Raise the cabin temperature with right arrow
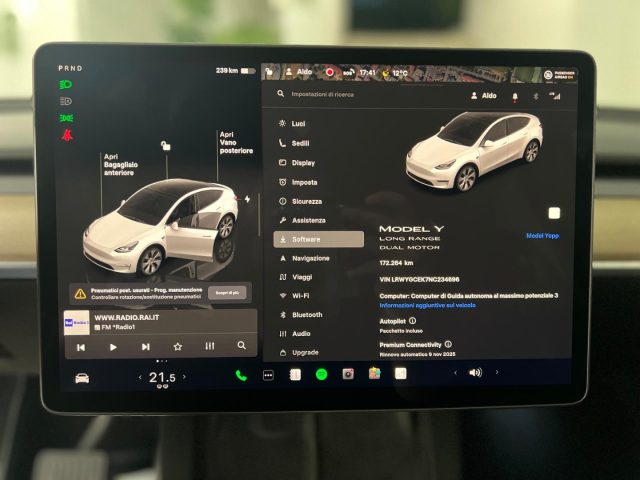The width and height of the screenshot is (640, 480). pos(187,377)
